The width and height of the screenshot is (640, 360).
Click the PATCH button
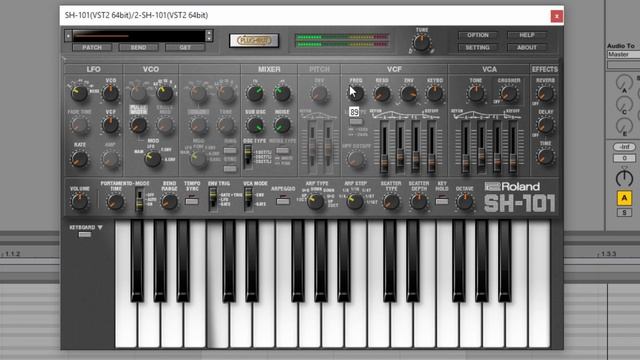tap(92, 48)
